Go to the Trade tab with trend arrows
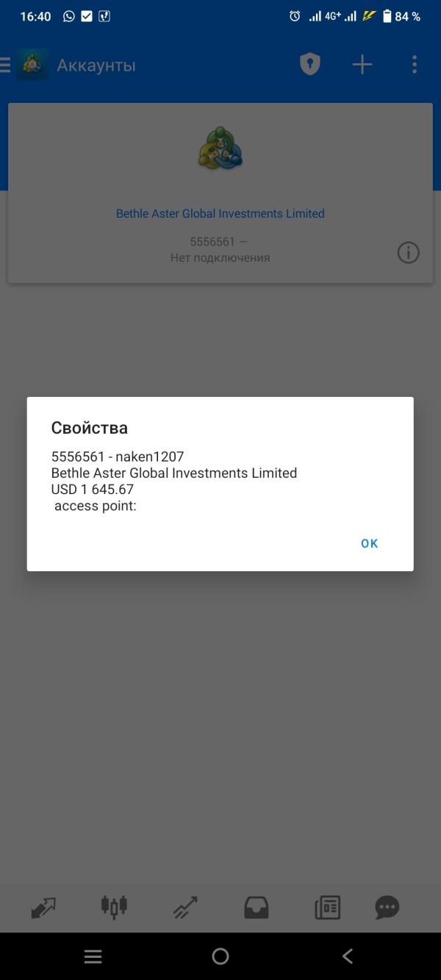 click(184, 907)
